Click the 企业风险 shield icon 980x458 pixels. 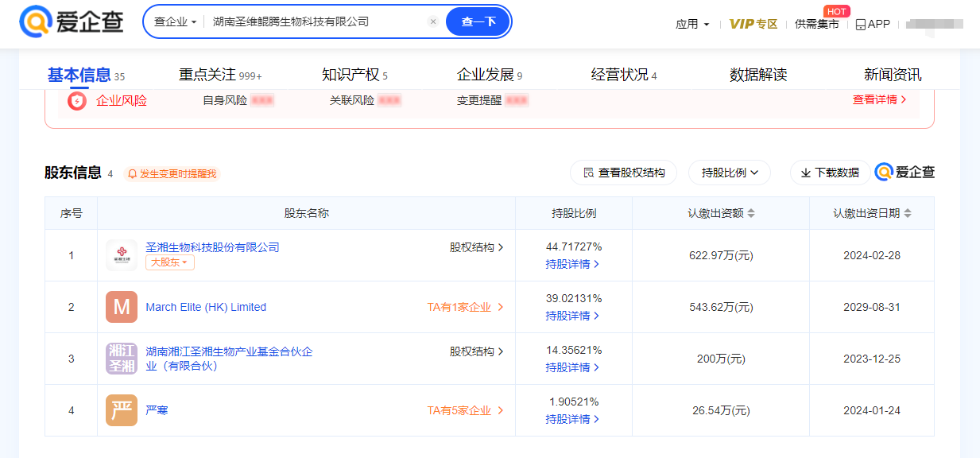click(77, 101)
